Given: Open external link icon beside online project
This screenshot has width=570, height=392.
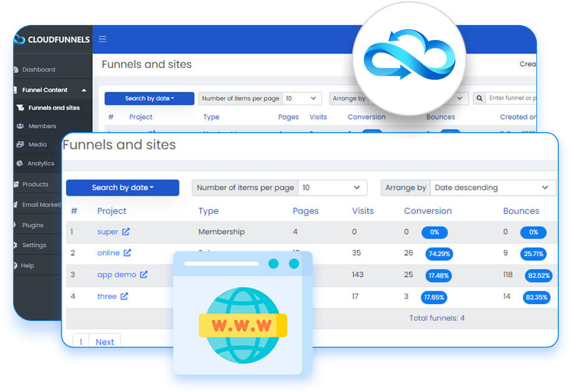Looking at the screenshot, I should (128, 253).
